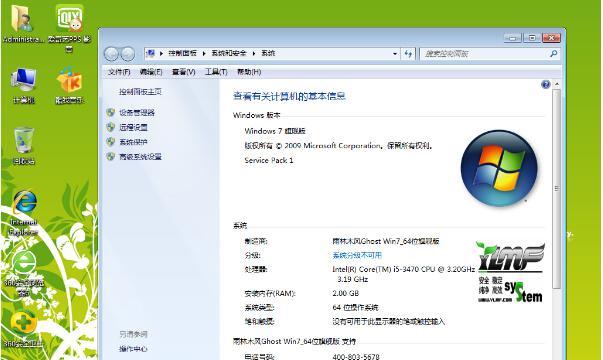Click the refresh icon beside address bar
This screenshot has width=603, height=360.
point(408,54)
